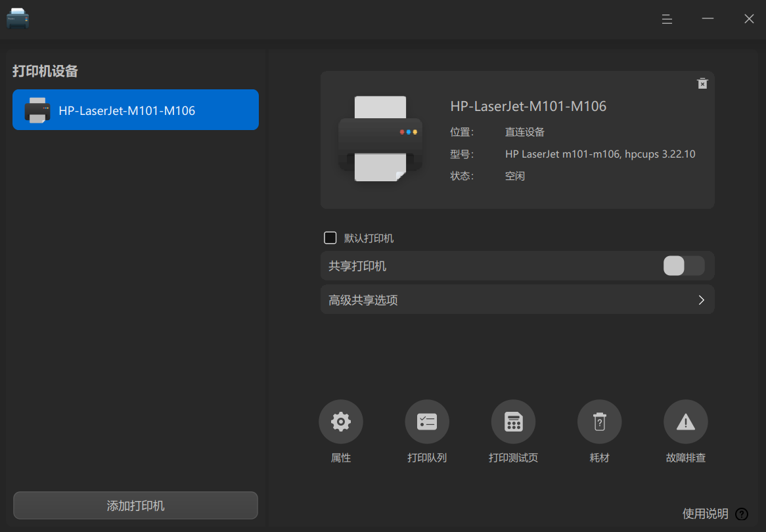Click the 添加打印机 button
Screen dimensions: 766x532
[135, 505]
